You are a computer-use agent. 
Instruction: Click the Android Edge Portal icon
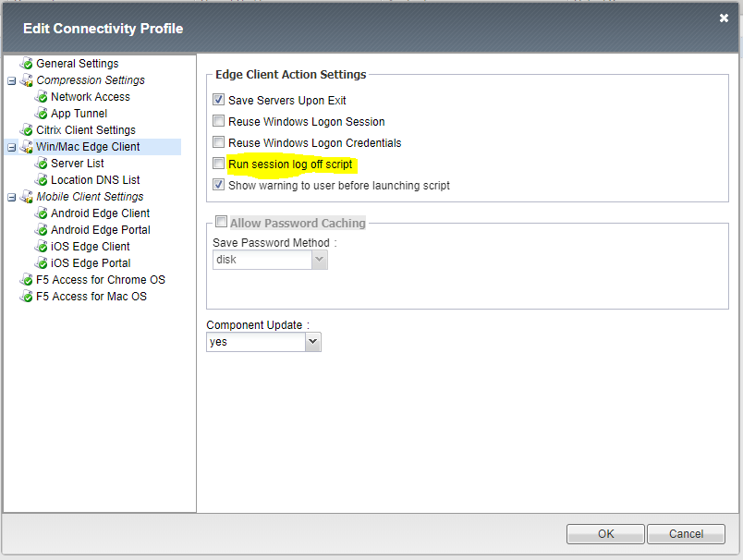coord(41,230)
